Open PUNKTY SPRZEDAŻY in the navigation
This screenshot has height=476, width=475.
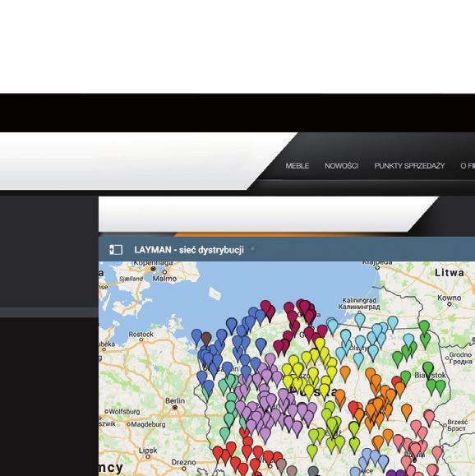point(409,166)
